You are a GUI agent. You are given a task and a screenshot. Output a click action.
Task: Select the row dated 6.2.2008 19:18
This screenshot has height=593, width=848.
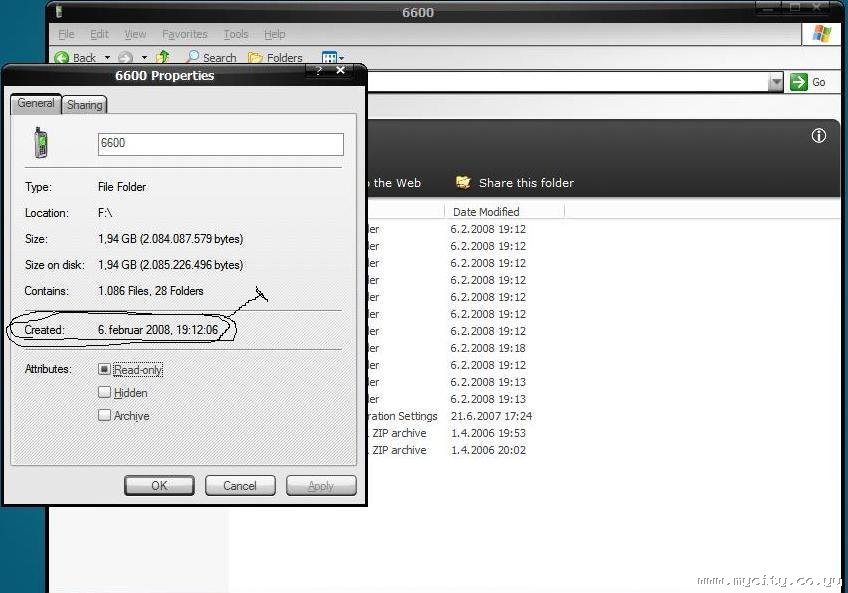point(488,348)
